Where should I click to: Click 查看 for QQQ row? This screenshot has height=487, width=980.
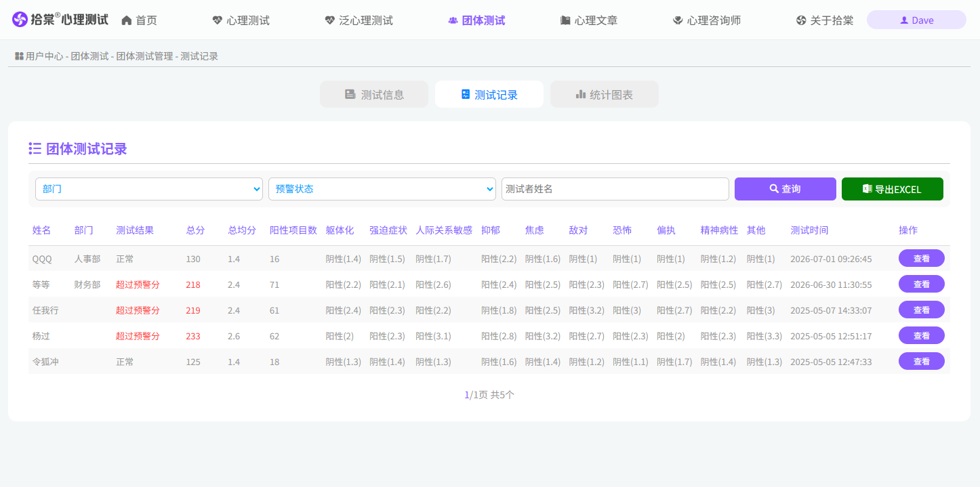click(922, 258)
